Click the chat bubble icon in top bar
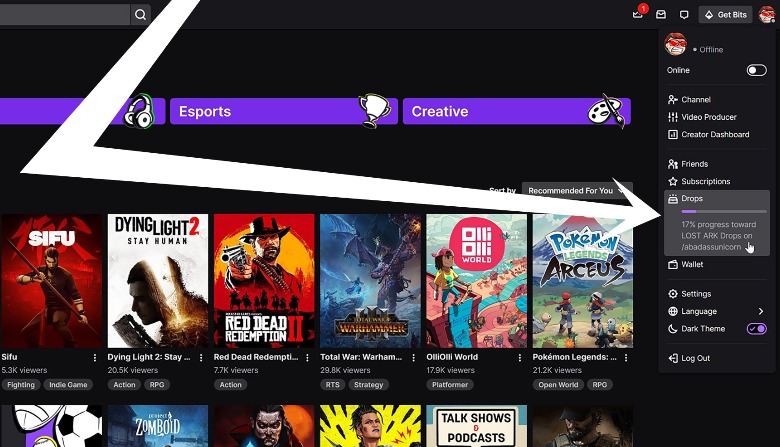780x447 pixels. pyautogui.click(x=684, y=15)
